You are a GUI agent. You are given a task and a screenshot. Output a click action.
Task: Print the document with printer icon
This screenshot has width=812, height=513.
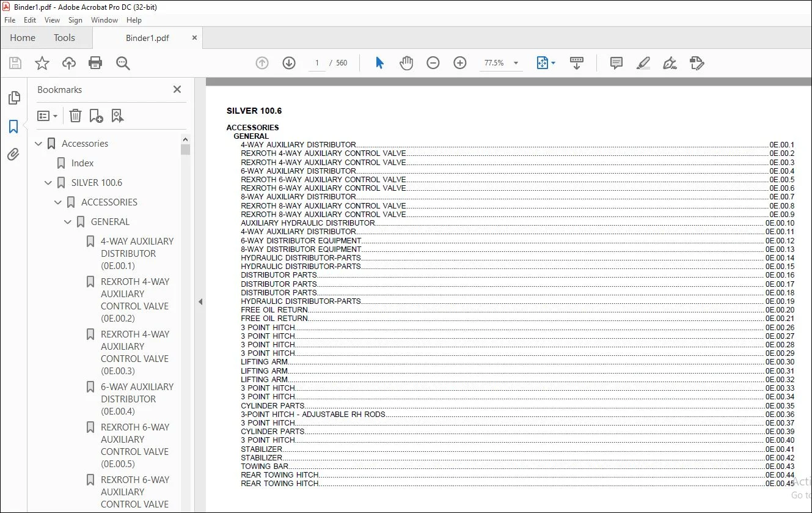click(x=95, y=63)
